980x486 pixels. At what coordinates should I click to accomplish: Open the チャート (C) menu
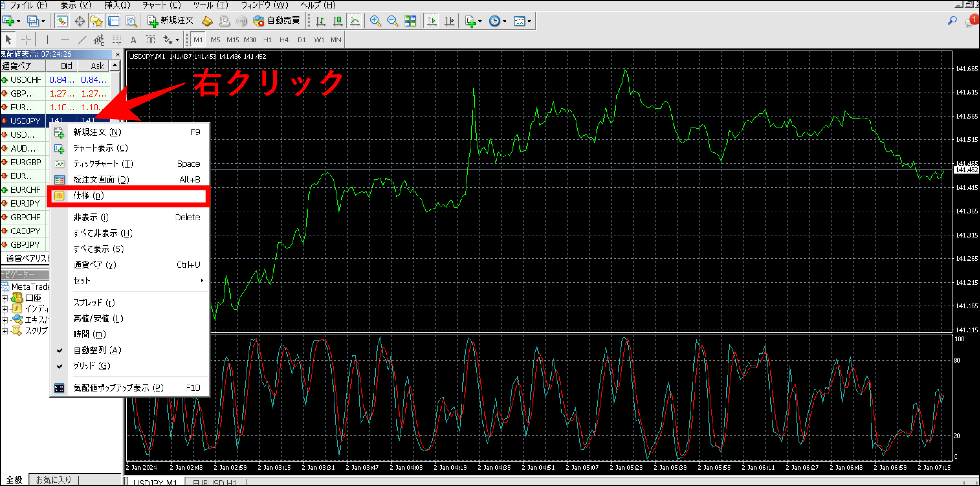162,5
